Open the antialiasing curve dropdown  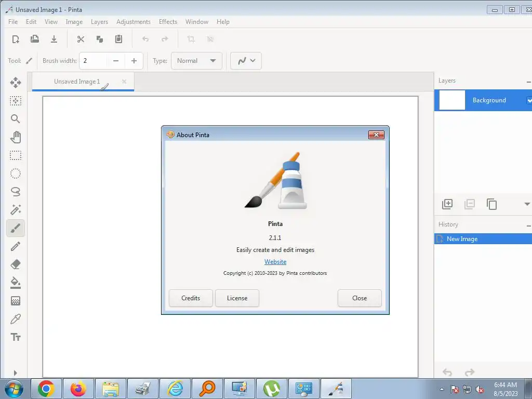[246, 61]
